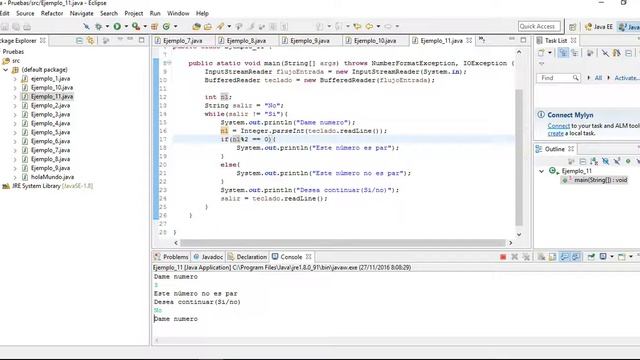The image size is (640, 360).
Task: Click the editor horizontal scrollbar
Action: coord(343,243)
